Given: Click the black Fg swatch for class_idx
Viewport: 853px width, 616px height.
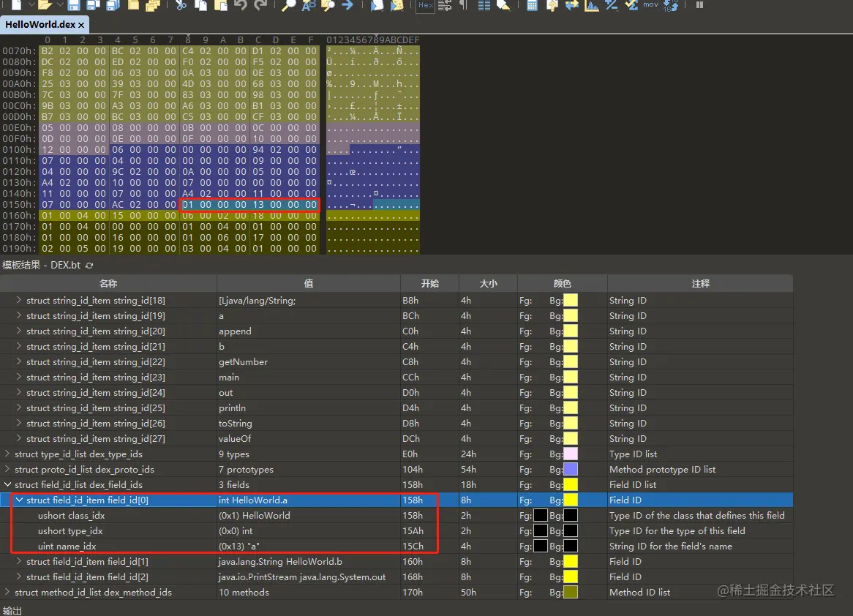Looking at the screenshot, I should [x=541, y=515].
